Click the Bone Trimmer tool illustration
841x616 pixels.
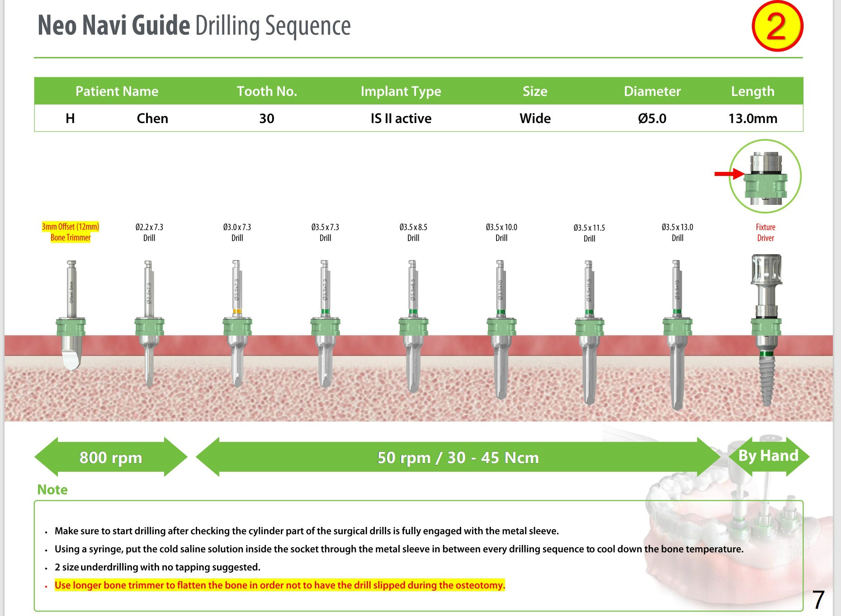71,317
